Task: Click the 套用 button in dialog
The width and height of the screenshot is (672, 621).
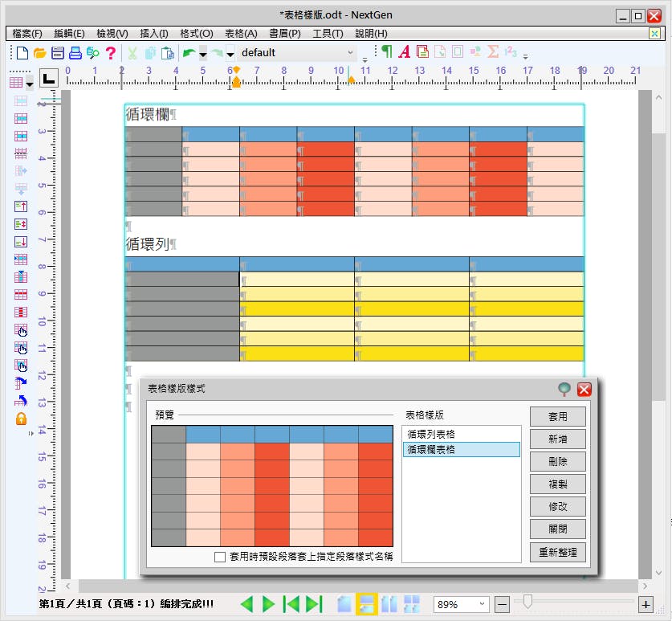Action: click(x=557, y=417)
